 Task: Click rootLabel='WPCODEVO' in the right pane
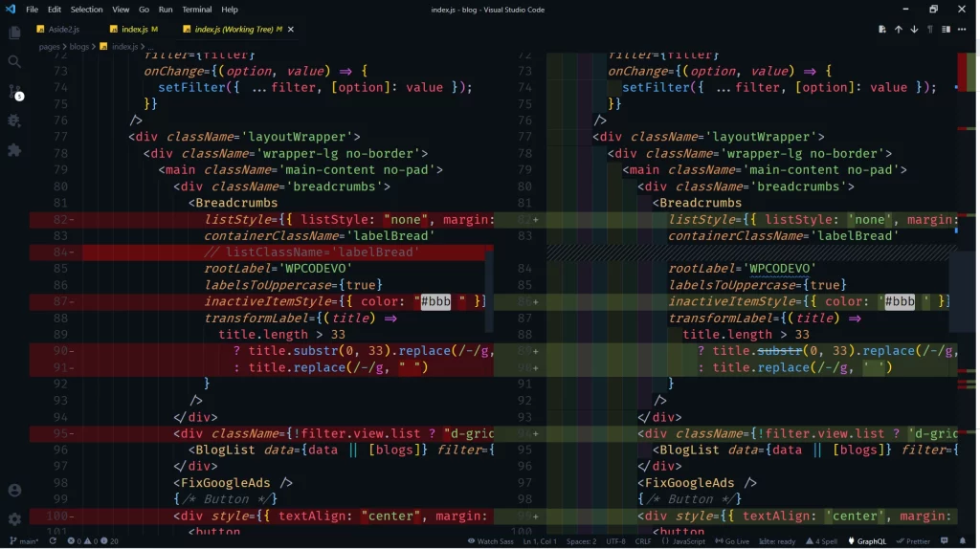(x=742, y=269)
